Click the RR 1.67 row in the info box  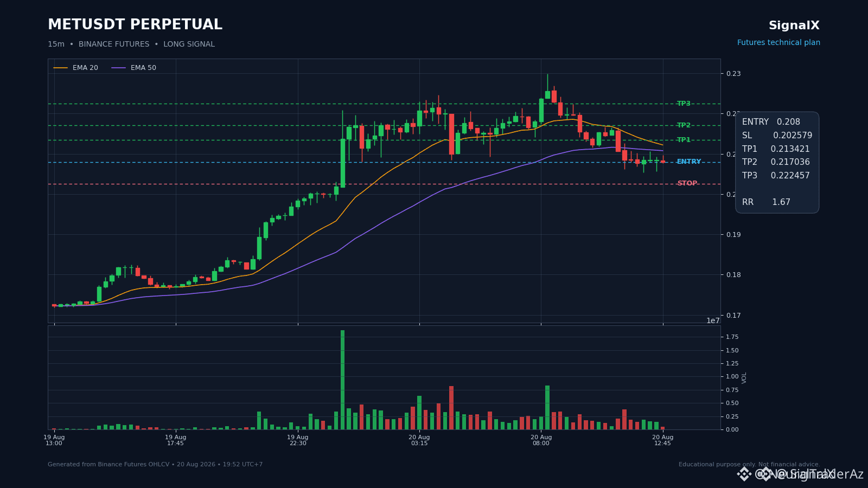(x=766, y=202)
